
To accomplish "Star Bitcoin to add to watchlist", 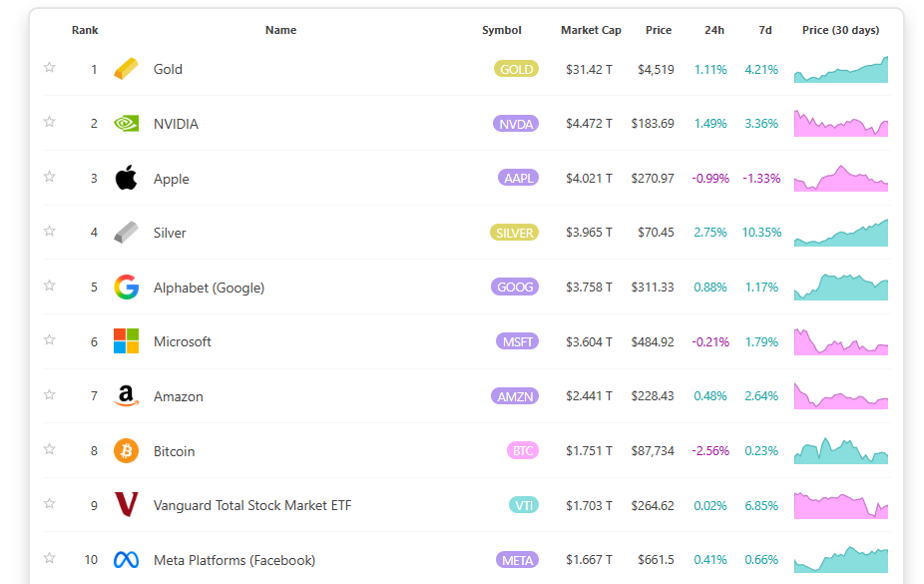I will coord(49,450).
